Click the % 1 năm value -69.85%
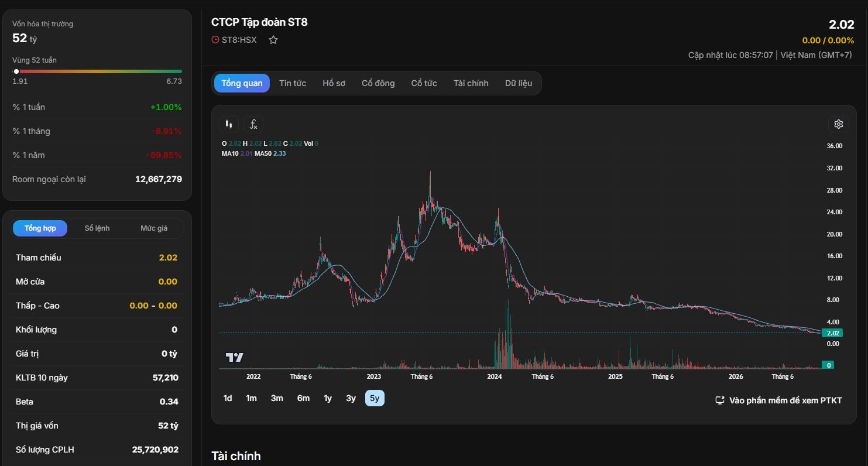Image resolution: width=868 pixels, height=466 pixels. [164, 155]
